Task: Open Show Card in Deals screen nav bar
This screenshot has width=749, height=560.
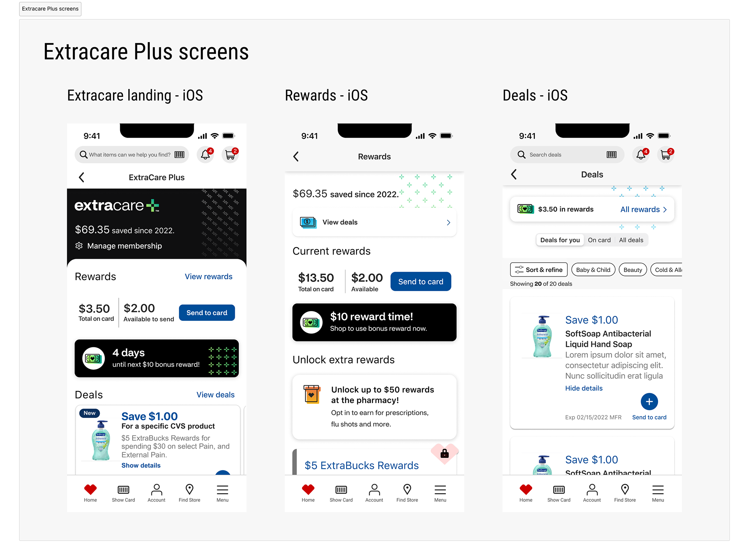Action: coord(559,493)
